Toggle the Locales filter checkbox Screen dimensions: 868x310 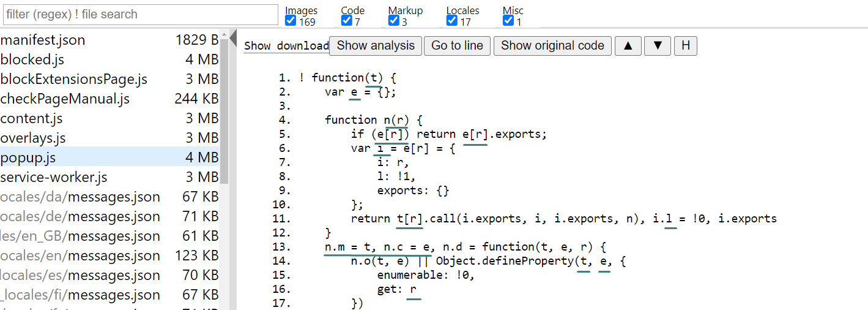451,21
